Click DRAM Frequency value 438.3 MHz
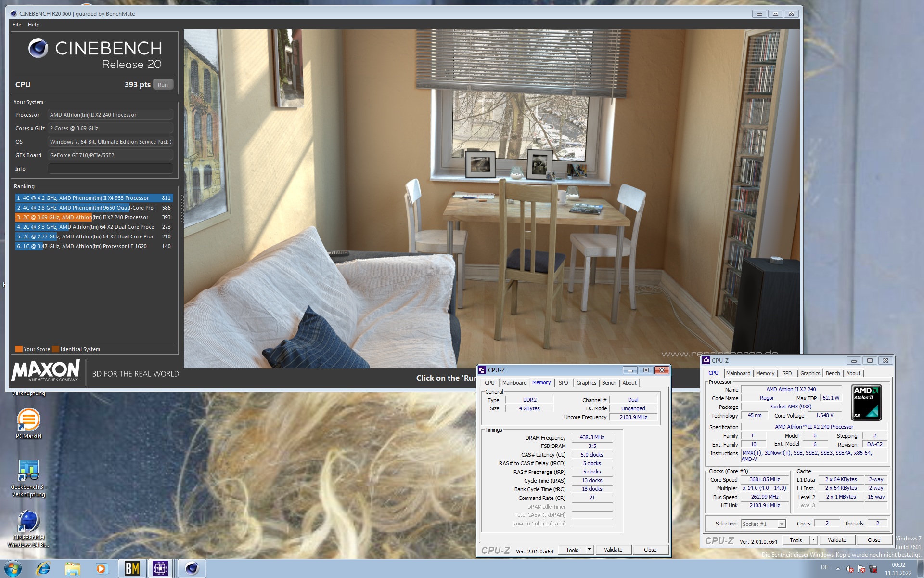This screenshot has width=924, height=578. (x=592, y=437)
